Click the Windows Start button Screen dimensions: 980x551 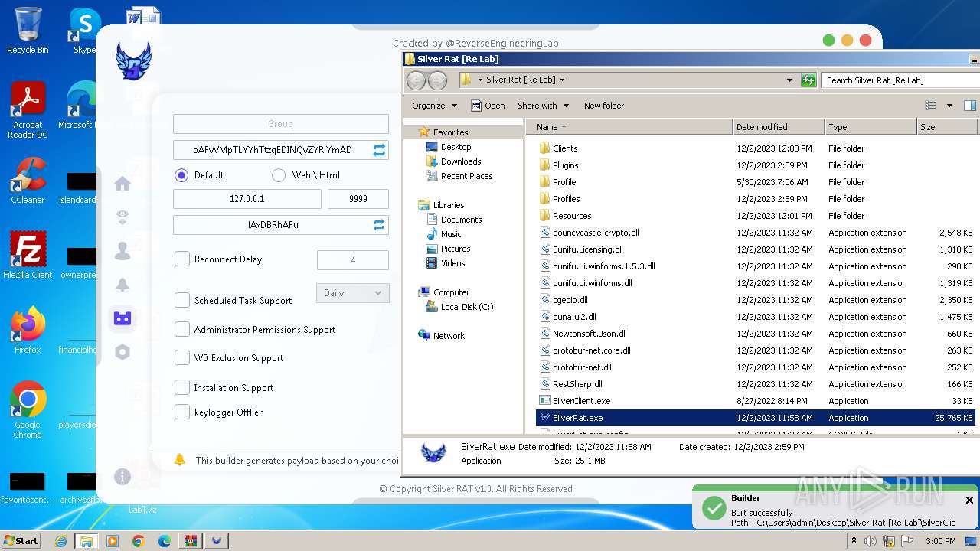click(21, 541)
